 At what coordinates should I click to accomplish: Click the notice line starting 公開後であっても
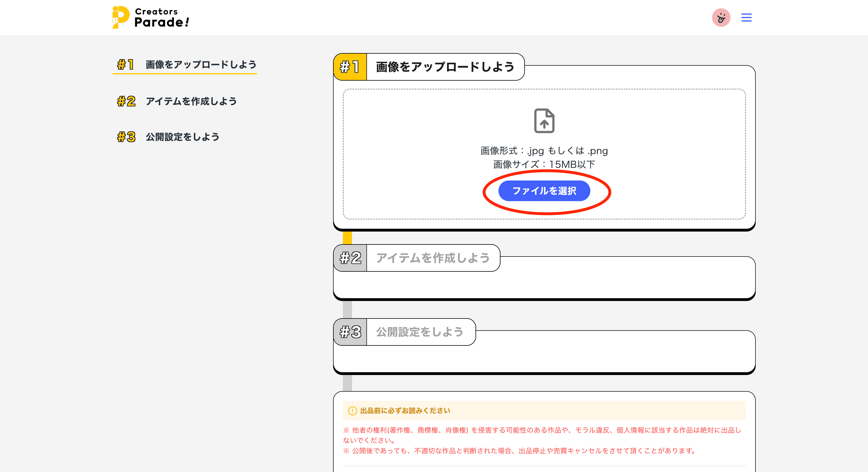(x=520, y=450)
